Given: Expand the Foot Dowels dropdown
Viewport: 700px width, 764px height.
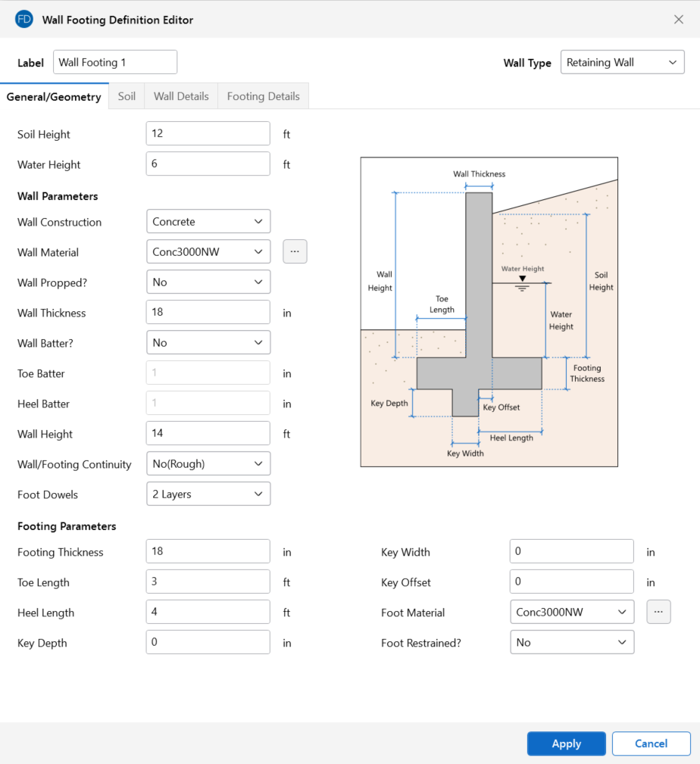Looking at the screenshot, I should [208, 494].
